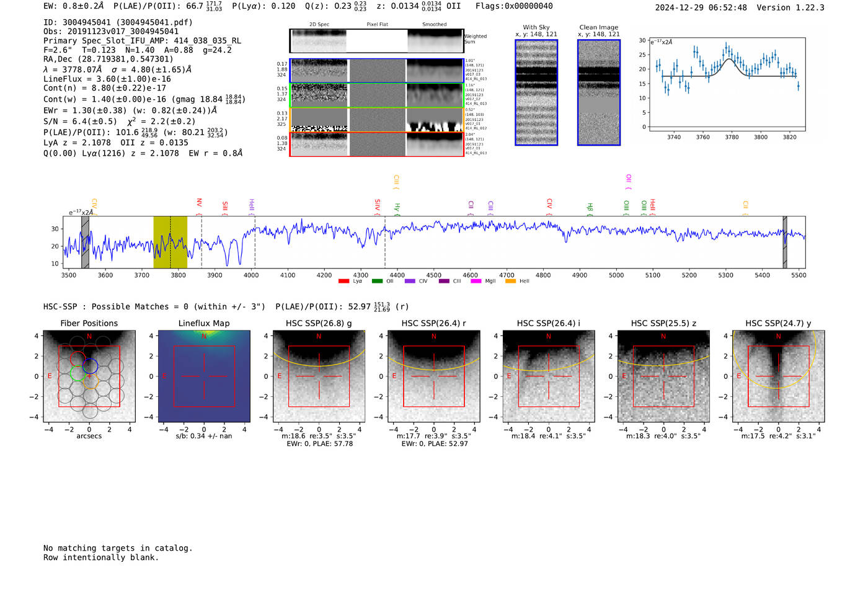Image resolution: width=868 pixels, height=591 pixels.
Task: Select the dark purple CIII legend swatch
Action: pyautogui.click(x=444, y=282)
